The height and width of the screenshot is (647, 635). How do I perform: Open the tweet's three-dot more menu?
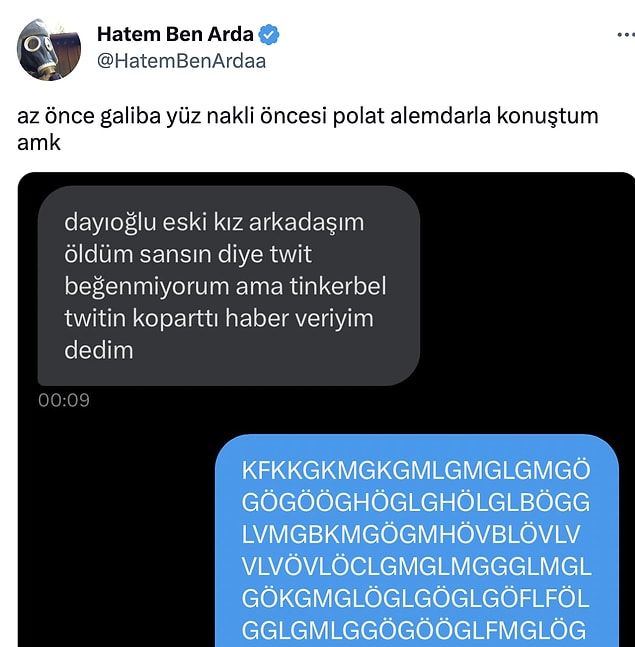(626, 35)
